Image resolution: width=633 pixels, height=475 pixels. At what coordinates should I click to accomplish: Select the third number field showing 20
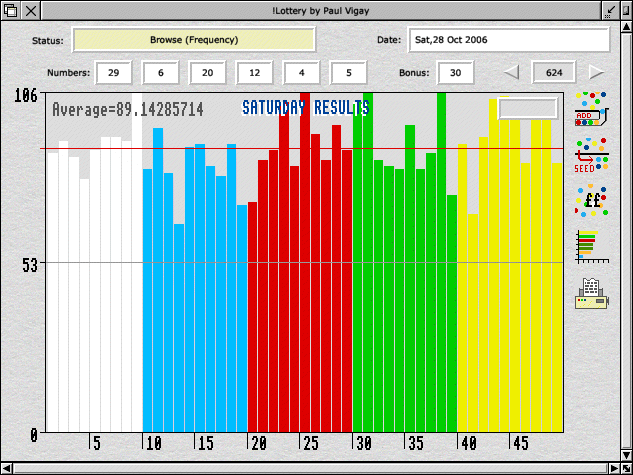coord(208,72)
